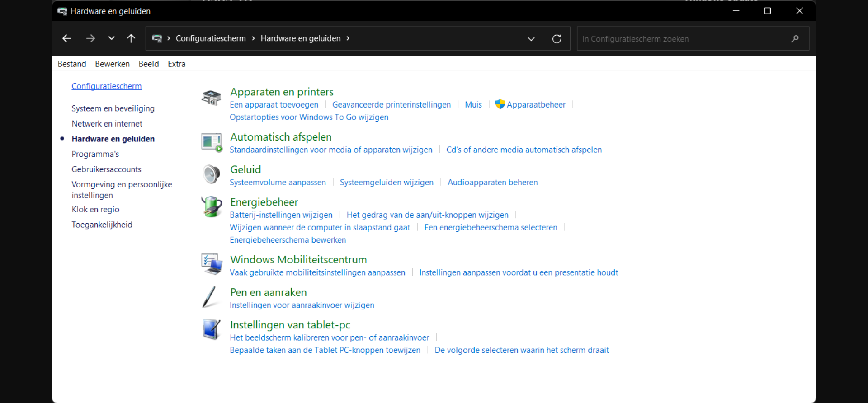Viewport: 868px width, 403px height.
Task: Click the Pen en aanraken icon
Action: click(210, 297)
